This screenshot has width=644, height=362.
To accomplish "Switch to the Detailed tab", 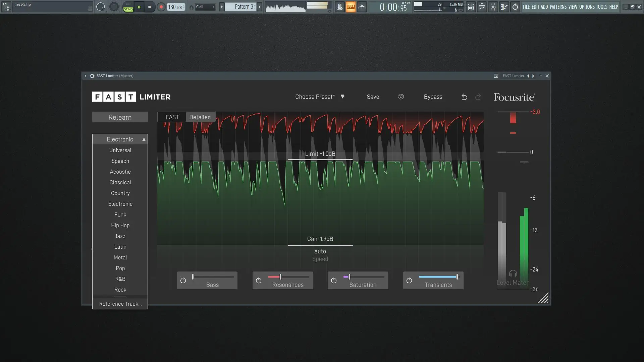I will click(200, 117).
